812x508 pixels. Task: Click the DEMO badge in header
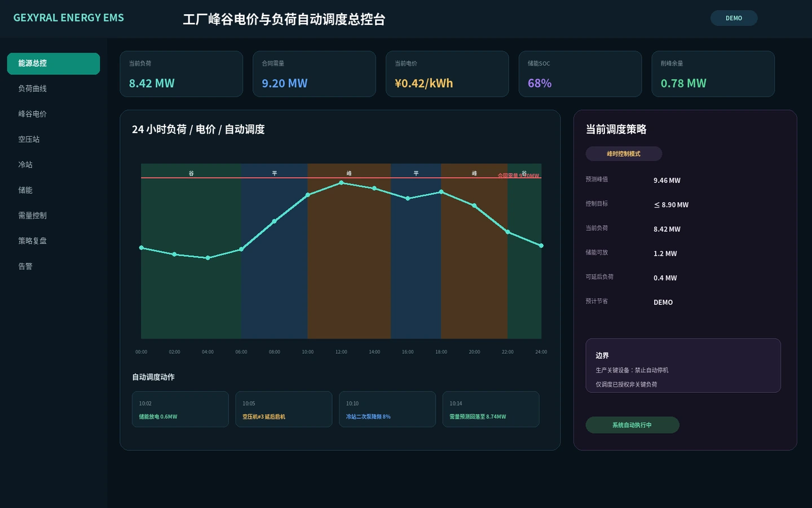pyautogui.click(x=734, y=18)
